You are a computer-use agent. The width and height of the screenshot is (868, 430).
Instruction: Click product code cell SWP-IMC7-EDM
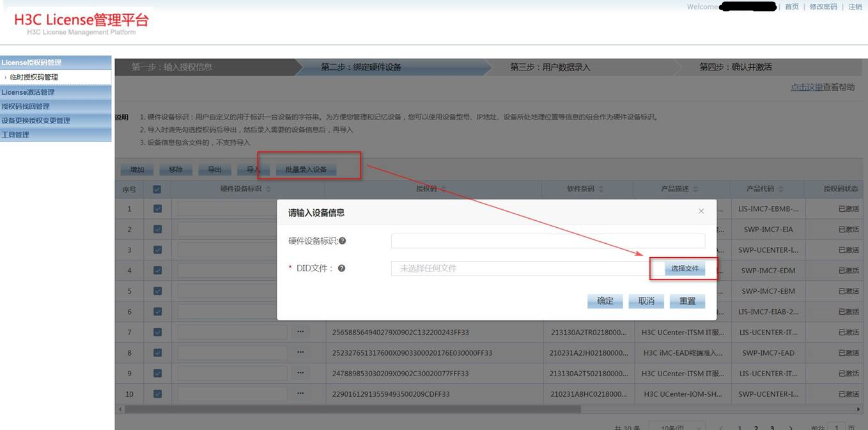[x=768, y=271]
